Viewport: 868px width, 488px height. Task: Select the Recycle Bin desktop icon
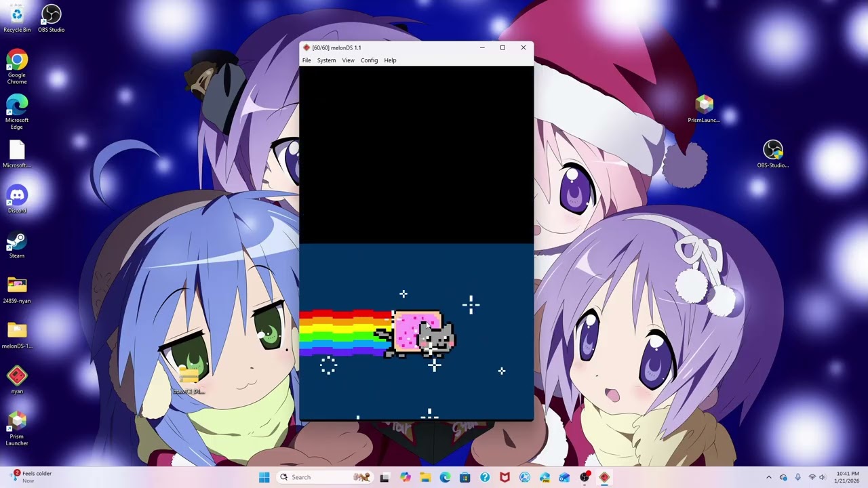tap(17, 19)
